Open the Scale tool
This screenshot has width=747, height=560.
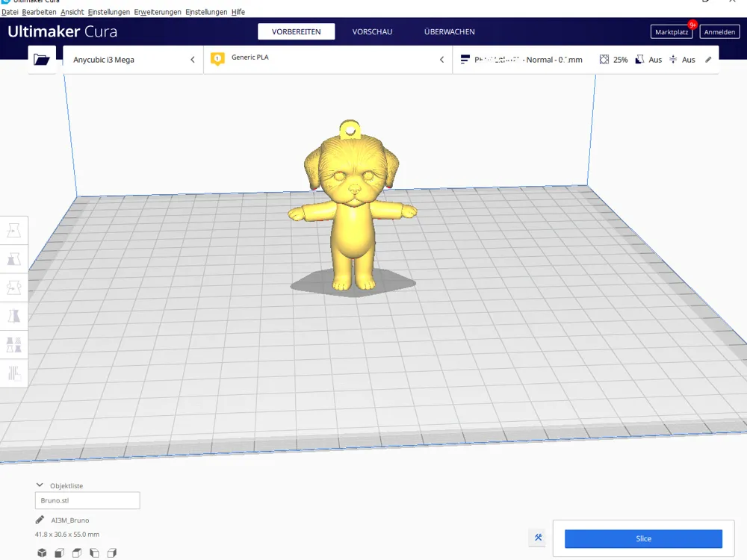point(13,258)
